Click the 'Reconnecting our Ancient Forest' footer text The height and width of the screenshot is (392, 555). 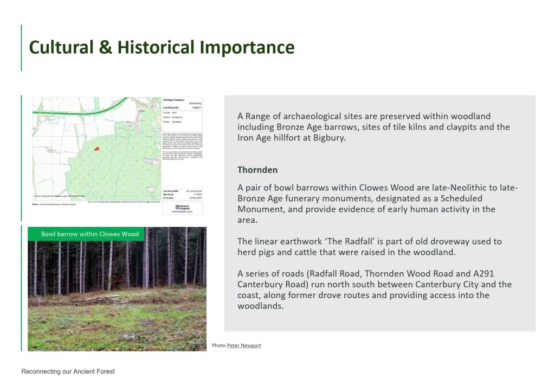(68, 371)
